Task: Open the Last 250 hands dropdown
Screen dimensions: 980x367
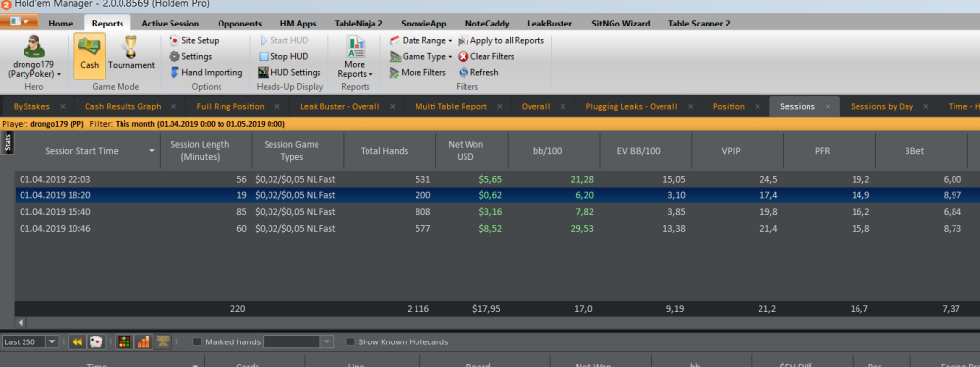Action: coord(52,341)
